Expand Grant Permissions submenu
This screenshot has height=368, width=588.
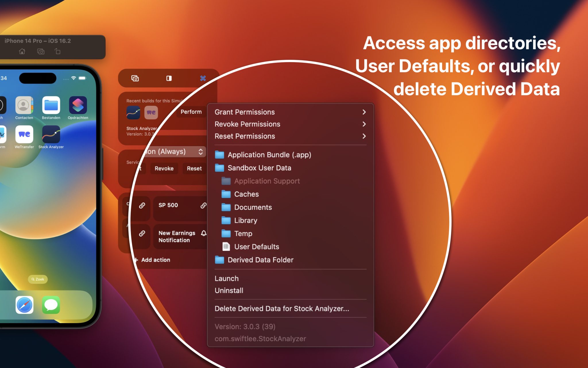(291, 112)
